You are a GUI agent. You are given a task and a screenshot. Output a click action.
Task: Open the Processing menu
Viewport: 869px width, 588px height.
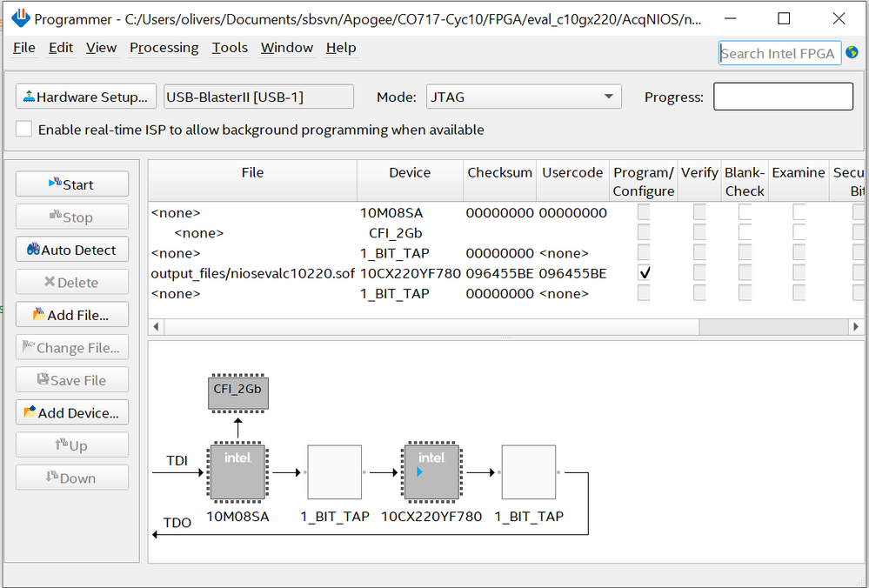164,48
